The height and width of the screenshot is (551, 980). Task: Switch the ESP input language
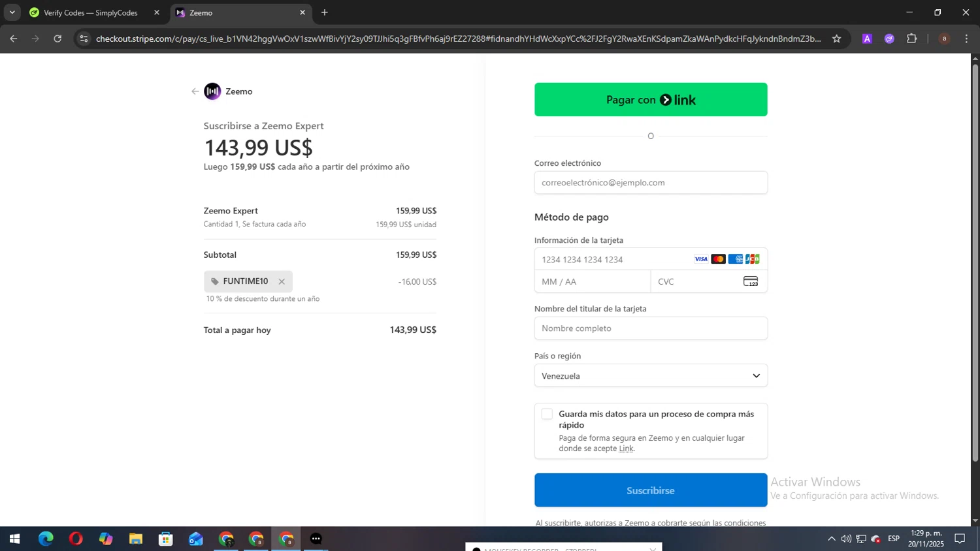point(894,539)
